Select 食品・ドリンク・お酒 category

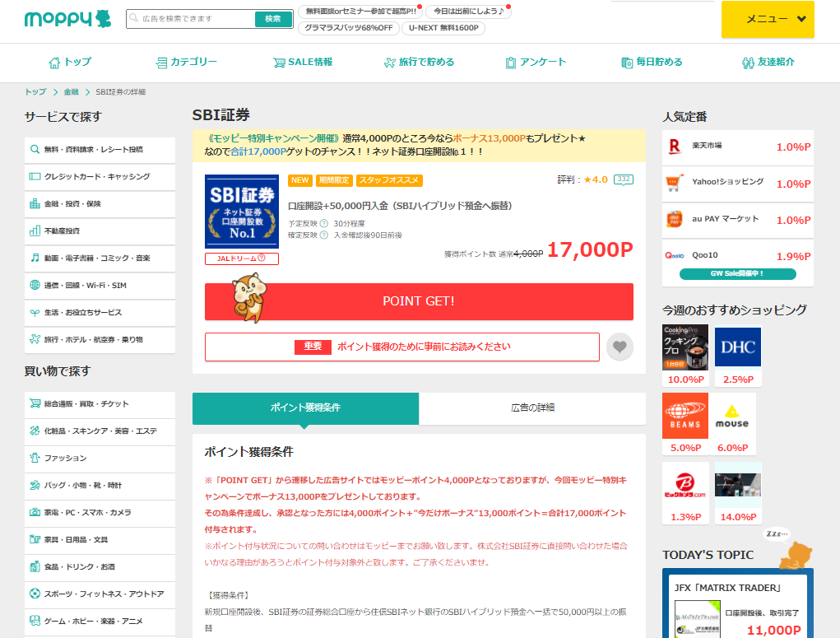tap(100, 567)
